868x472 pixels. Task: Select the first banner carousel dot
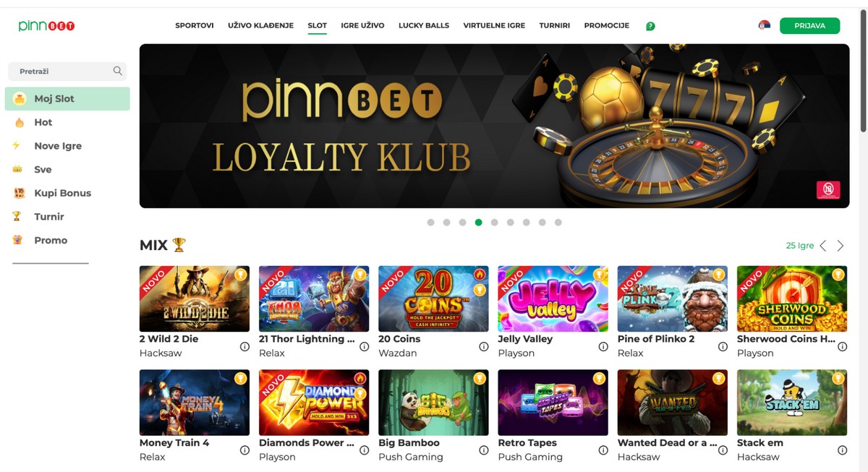point(430,223)
